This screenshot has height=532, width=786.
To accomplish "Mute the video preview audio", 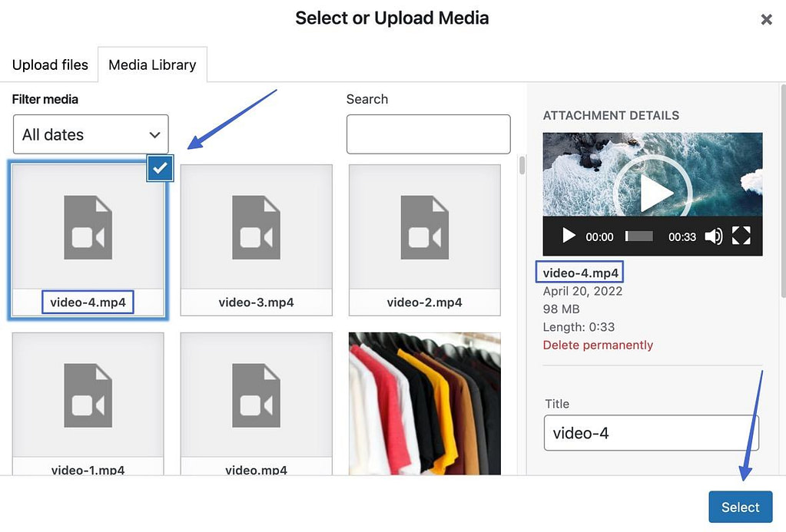I will (714, 236).
